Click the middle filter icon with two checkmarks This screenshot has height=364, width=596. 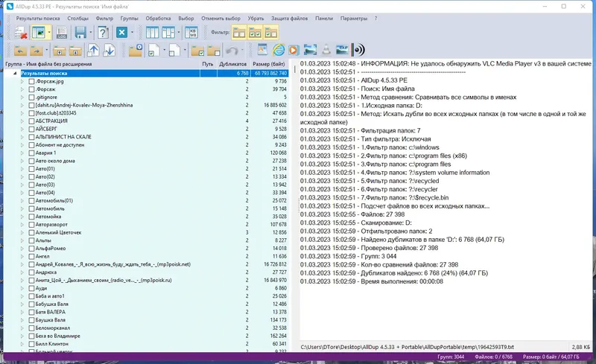tap(255, 33)
